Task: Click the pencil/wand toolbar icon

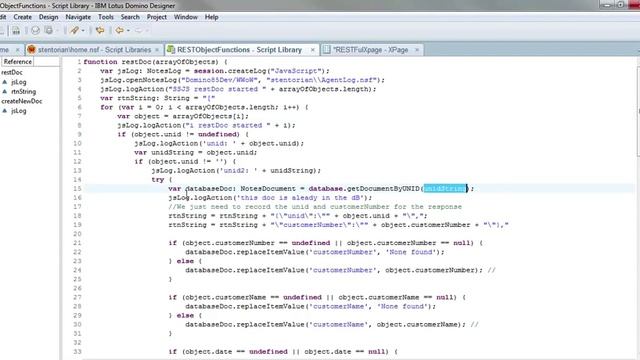Action: click(74, 31)
